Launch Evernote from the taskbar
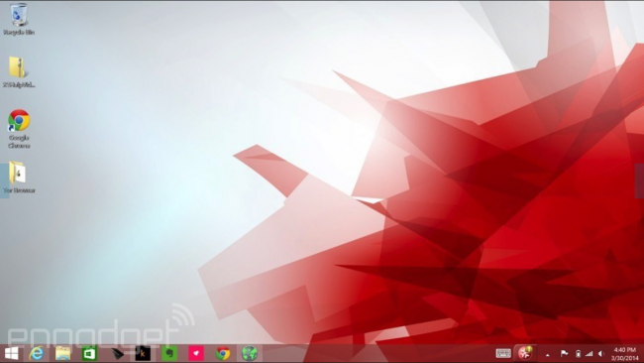644x363 pixels. (x=169, y=353)
